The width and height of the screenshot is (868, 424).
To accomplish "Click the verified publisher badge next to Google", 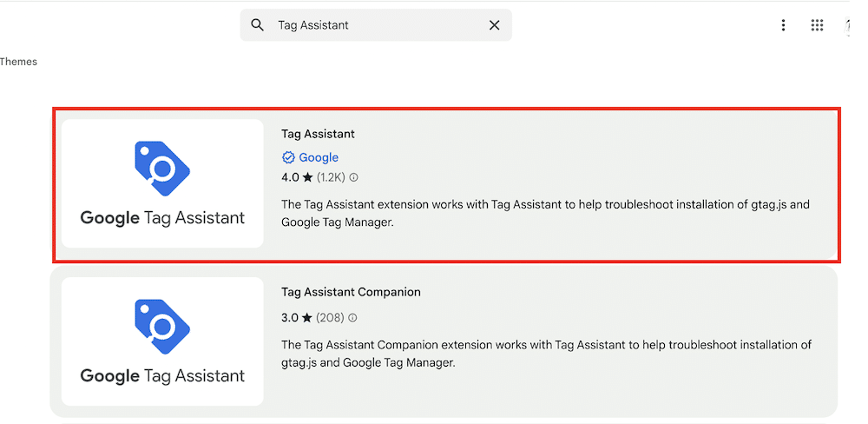I will 288,158.
